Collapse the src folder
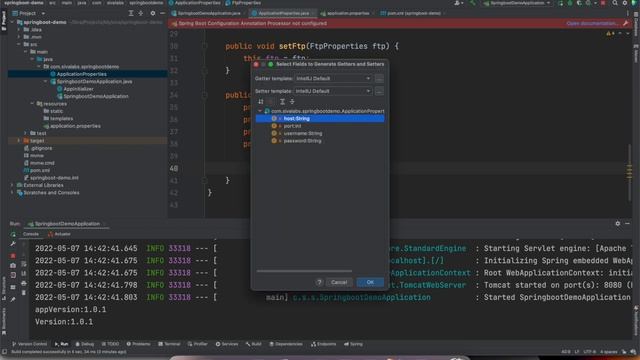640x360 pixels. point(19,44)
